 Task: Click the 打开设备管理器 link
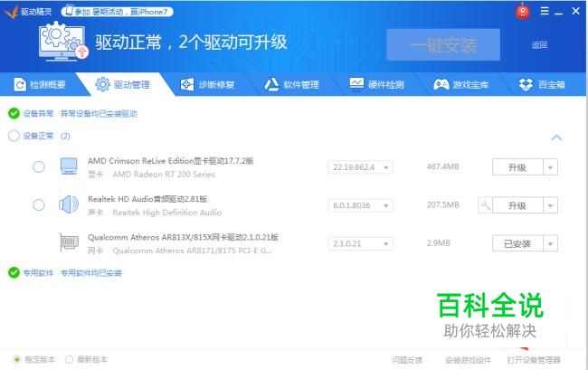pos(534,360)
